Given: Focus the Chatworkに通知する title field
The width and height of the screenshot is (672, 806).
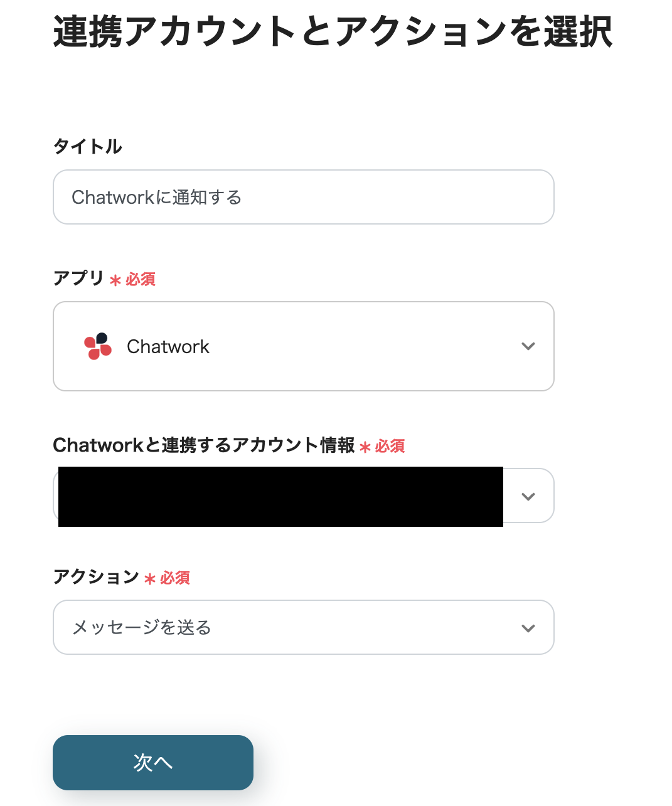Looking at the screenshot, I should tap(303, 197).
